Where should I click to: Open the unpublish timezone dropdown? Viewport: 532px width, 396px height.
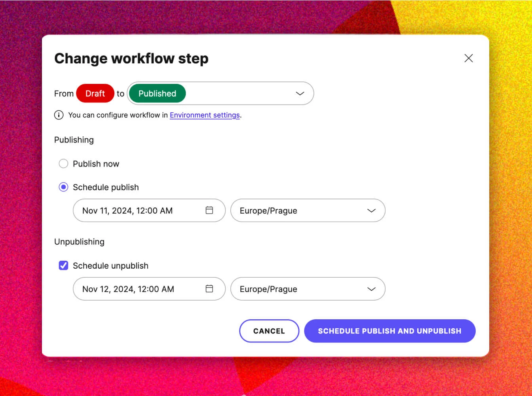[x=308, y=289]
